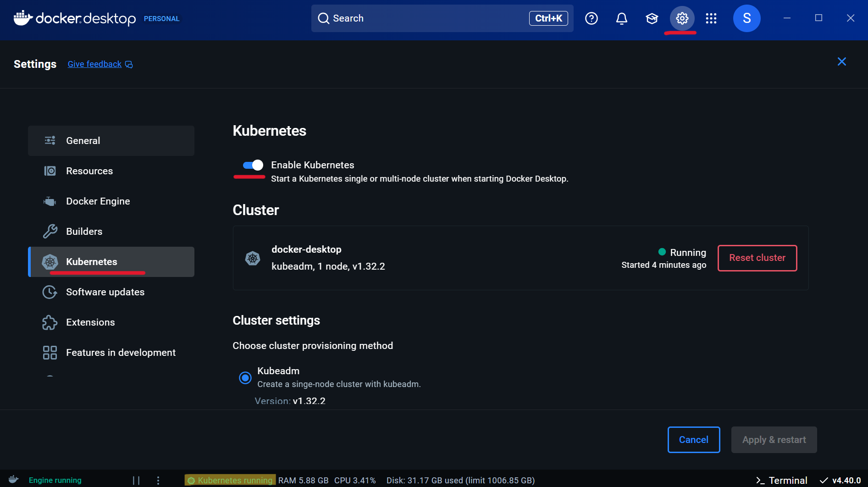Click the 'Version: v1.32.2' text

tap(290, 401)
